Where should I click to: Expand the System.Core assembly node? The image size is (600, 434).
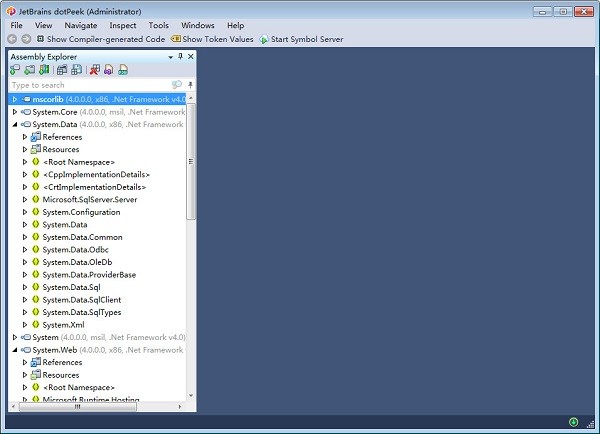tap(15, 112)
